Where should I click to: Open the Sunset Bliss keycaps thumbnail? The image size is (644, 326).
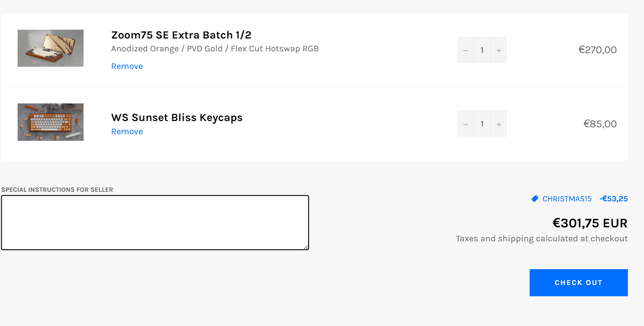coord(51,122)
